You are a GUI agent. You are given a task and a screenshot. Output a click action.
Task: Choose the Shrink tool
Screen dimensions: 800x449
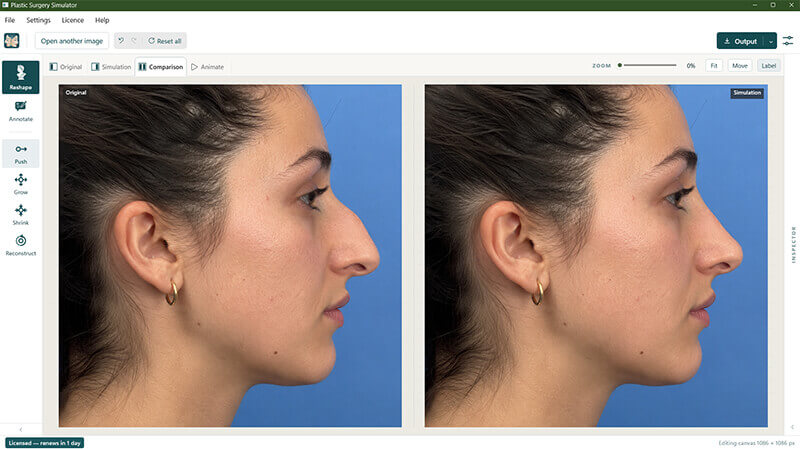(x=20, y=215)
